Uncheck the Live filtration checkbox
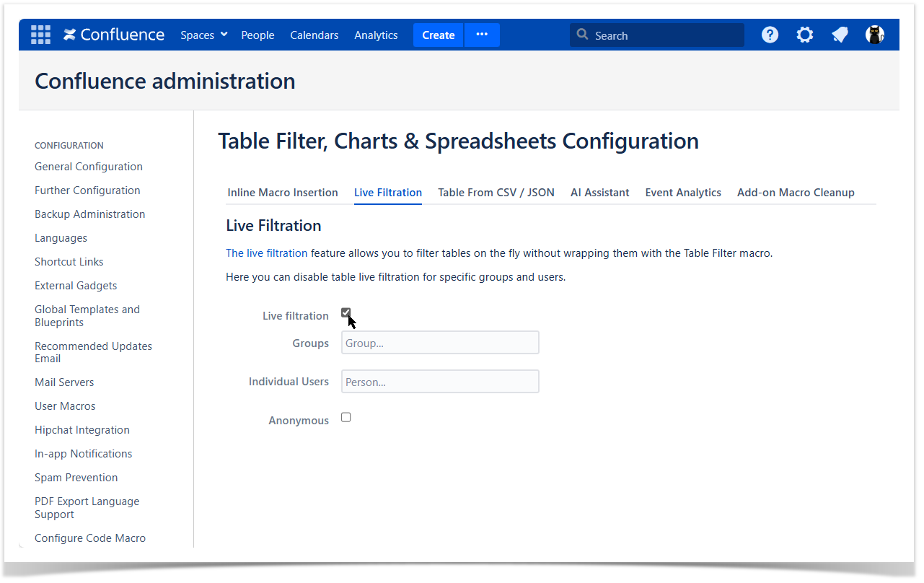924x583 pixels. pos(346,312)
